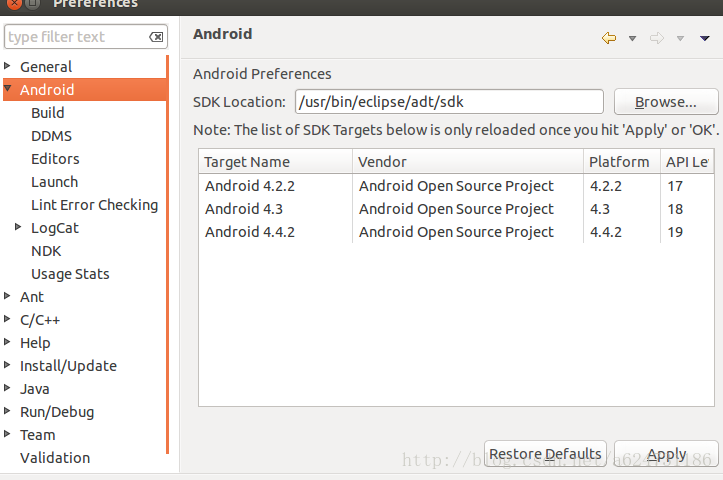Open the Usage Stats preferences page
Viewport: 723px width, 480px height.
(x=70, y=274)
